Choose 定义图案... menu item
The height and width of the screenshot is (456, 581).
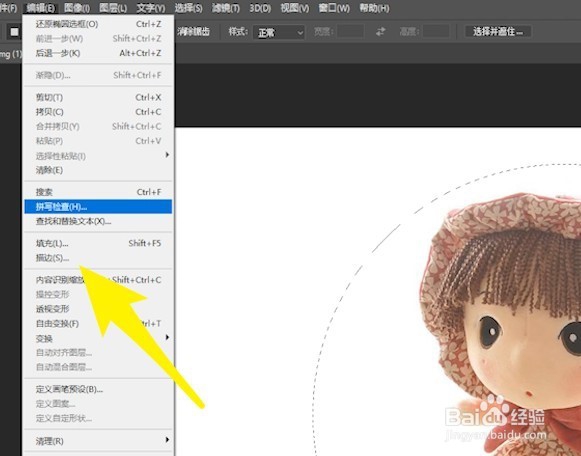click(x=99, y=403)
